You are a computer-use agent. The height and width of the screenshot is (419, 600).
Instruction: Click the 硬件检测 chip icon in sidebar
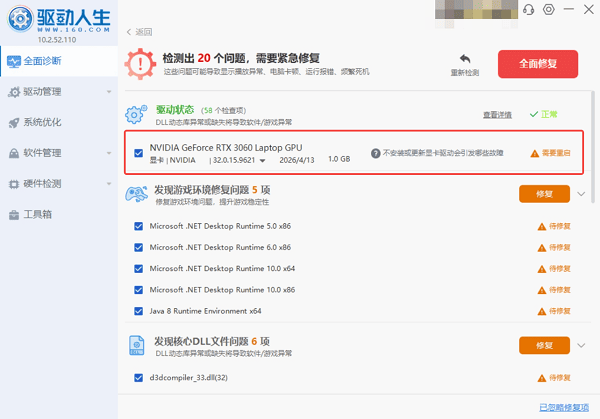coord(14,184)
